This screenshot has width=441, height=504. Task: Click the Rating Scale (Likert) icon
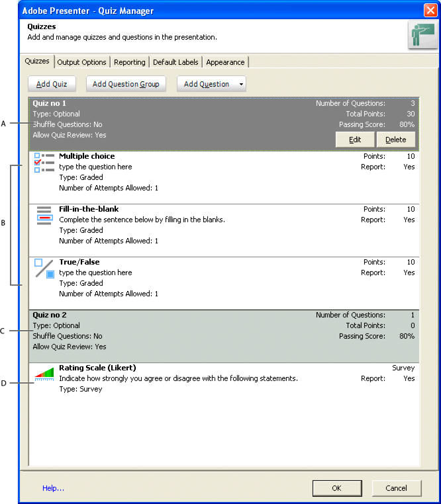[x=44, y=375]
